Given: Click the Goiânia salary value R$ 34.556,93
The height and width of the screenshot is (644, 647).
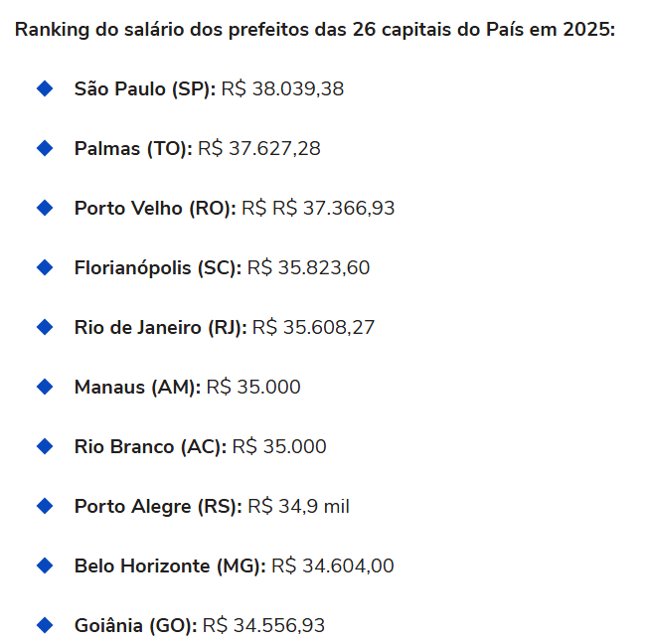Looking at the screenshot, I should (263, 625).
